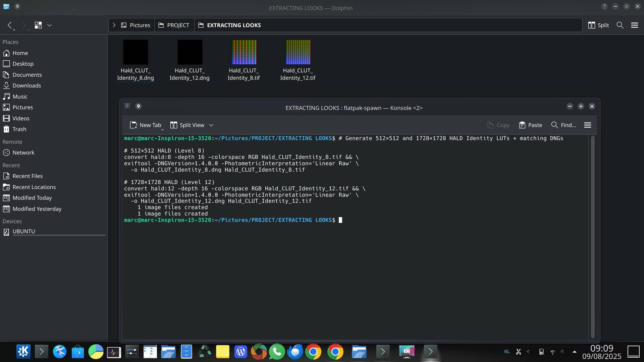Toggle keep-above pin in Dolphin titlebar
This screenshot has width=644, height=362.
click(17, 6)
